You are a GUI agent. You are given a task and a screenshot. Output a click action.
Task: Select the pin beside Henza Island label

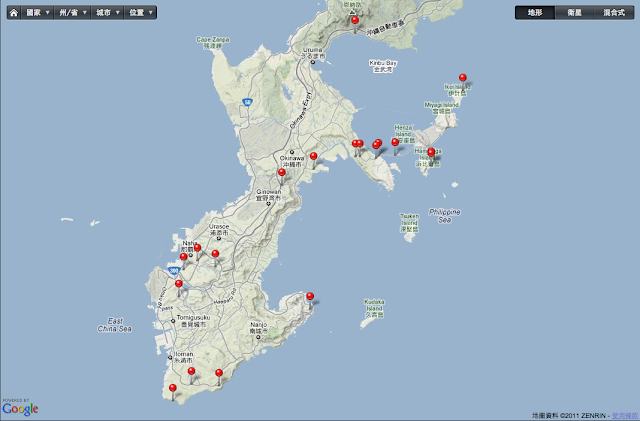point(395,142)
